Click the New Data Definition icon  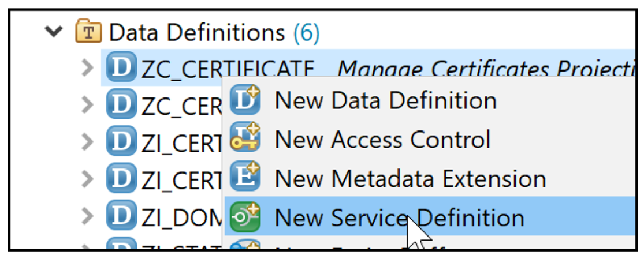coord(245,100)
